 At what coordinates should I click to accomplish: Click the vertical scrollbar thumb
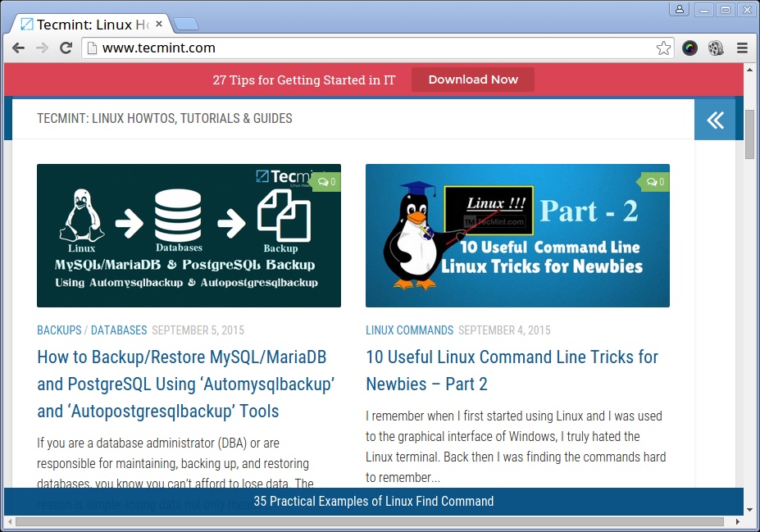pyautogui.click(x=749, y=134)
